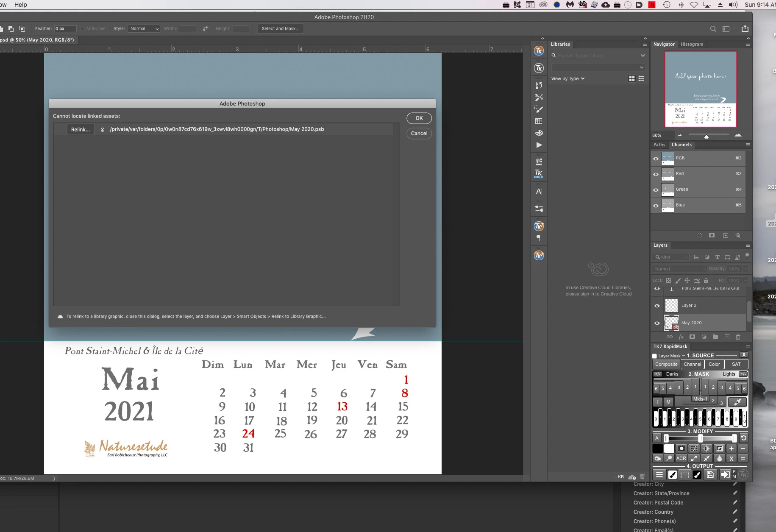This screenshot has width=776, height=532.
Task: Click the RapidMask ACR button
Action: [x=681, y=458]
